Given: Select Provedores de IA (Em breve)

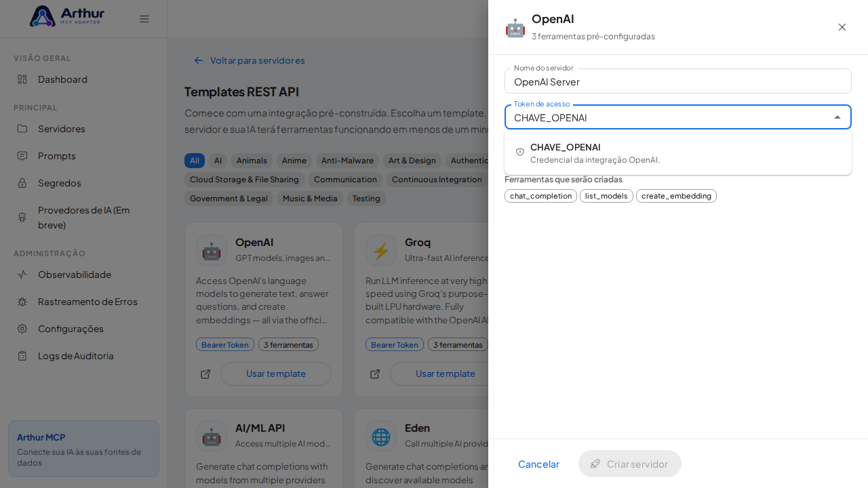Looking at the screenshot, I should click(x=83, y=218).
